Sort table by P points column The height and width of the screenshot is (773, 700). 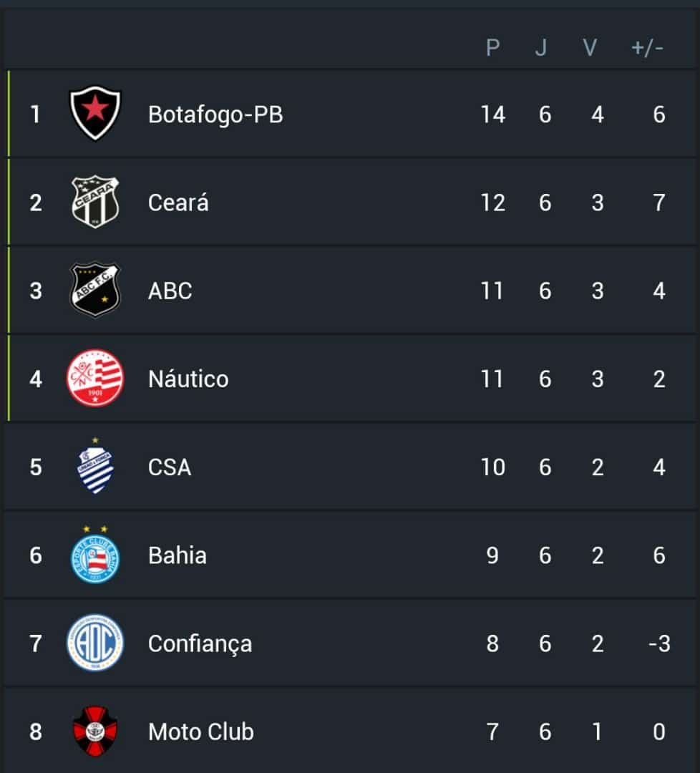tap(492, 48)
